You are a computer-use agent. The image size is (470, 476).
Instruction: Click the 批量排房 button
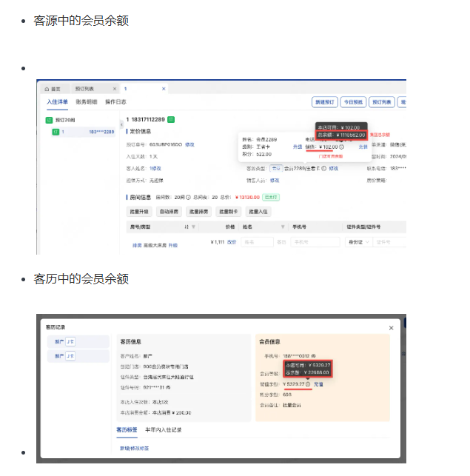(x=198, y=212)
